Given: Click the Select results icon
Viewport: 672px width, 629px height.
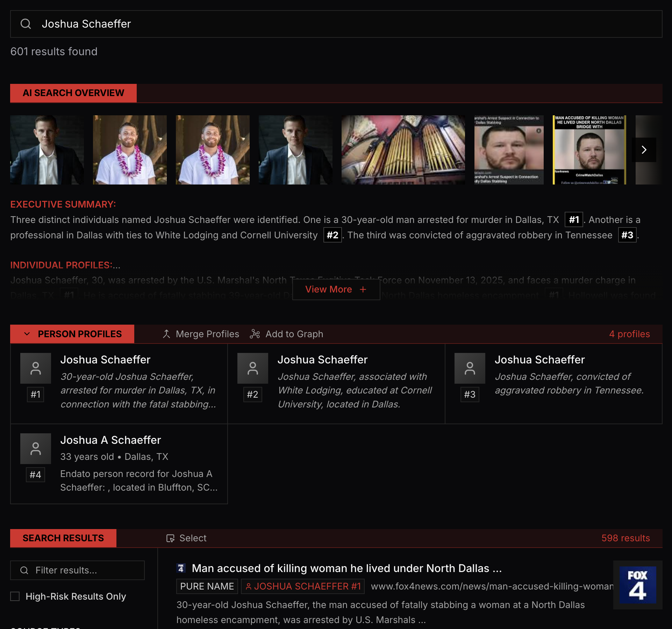Looking at the screenshot, I should 170,538.
